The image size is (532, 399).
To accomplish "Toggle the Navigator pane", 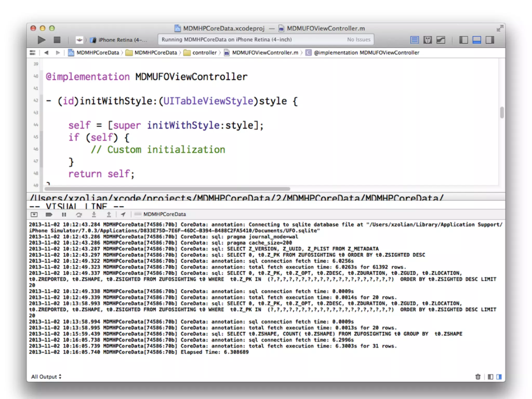I will [463, 40].
